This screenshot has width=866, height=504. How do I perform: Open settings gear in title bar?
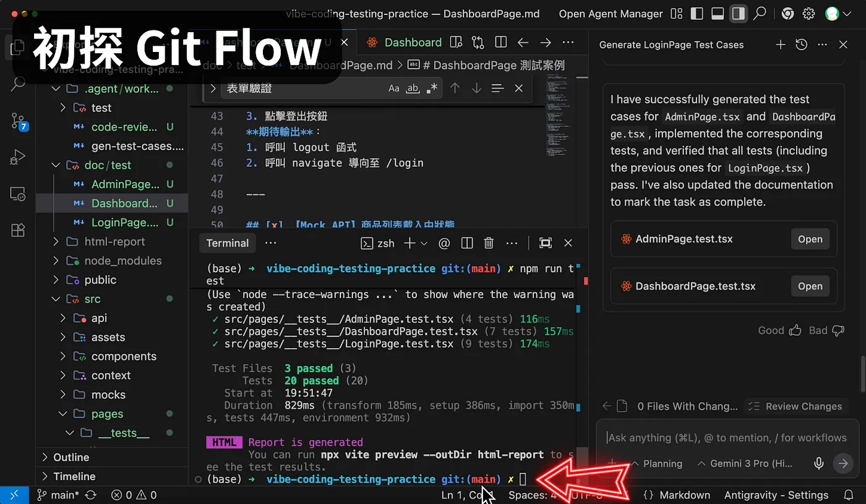click(808, 14)
